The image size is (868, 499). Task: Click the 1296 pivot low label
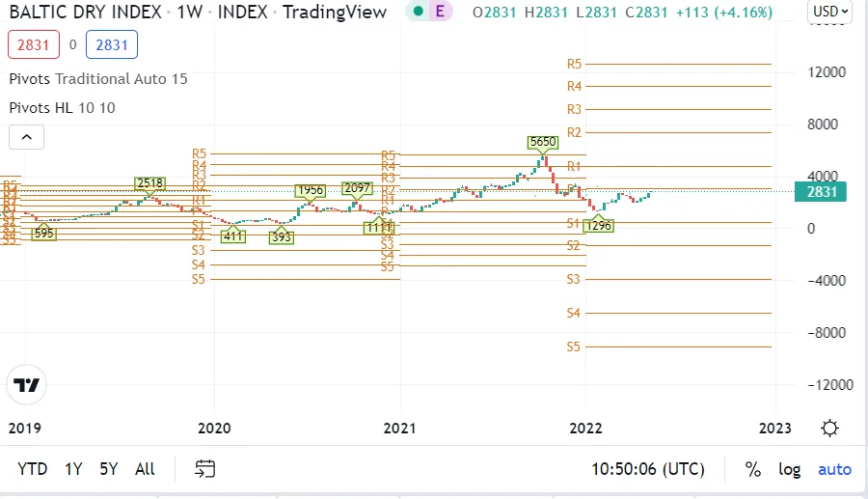click(x=599, y=225)
